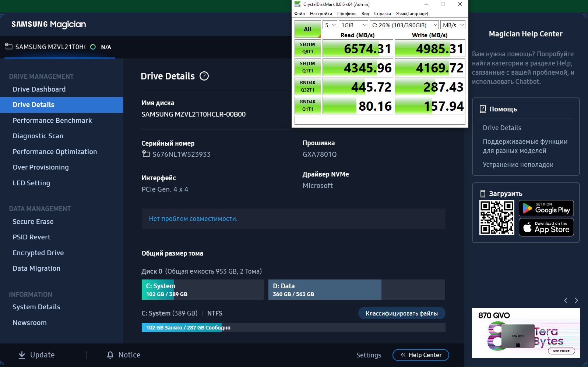Image resolution: width=588 pixels, height=367 pixels.
Task: Open LED Setting
Action: tap(31, 183)
